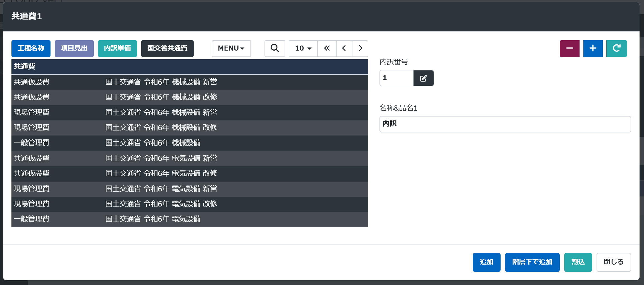The image size is (644, 285).
Task: Close the dialog with 閉じる
Action: (614, 262)
